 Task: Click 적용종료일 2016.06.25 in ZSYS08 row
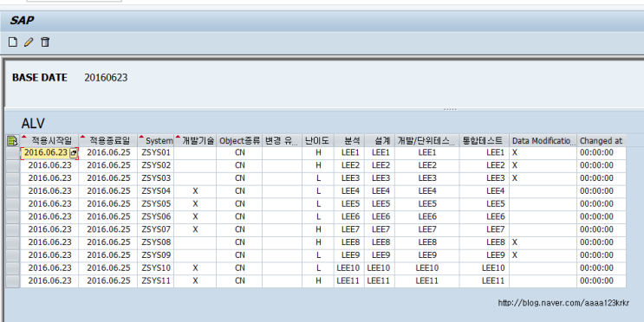(x=108, y=242)
